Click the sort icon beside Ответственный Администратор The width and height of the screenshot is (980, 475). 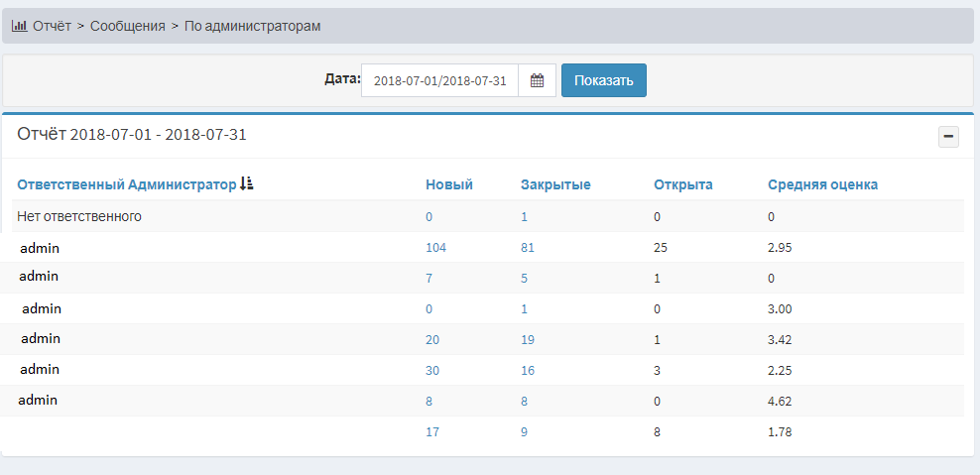pyautogui.click(x=247, y=183)
